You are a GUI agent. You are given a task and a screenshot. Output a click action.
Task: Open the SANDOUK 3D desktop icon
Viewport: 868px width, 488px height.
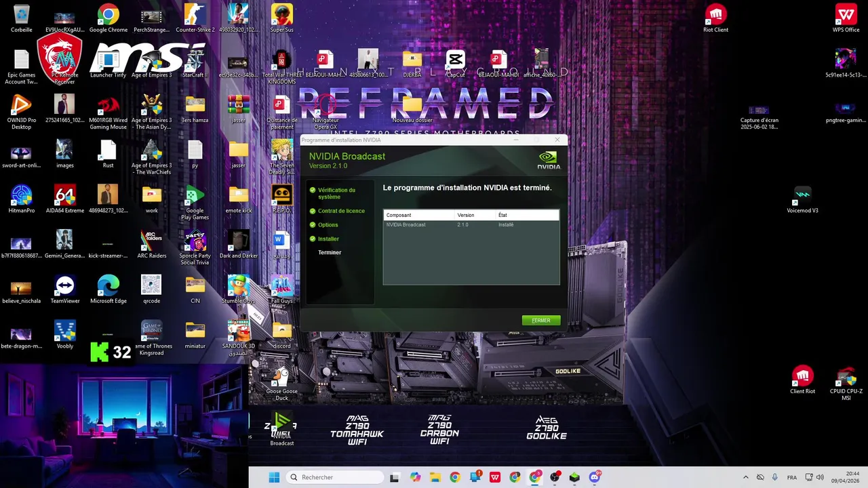[x=239, y=339]
